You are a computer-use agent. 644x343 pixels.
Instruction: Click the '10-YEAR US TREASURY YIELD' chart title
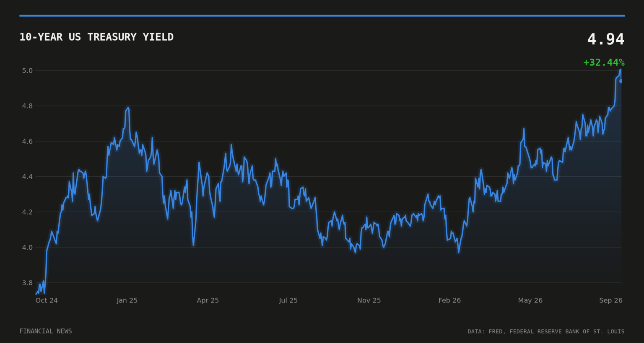pos(96,37)
